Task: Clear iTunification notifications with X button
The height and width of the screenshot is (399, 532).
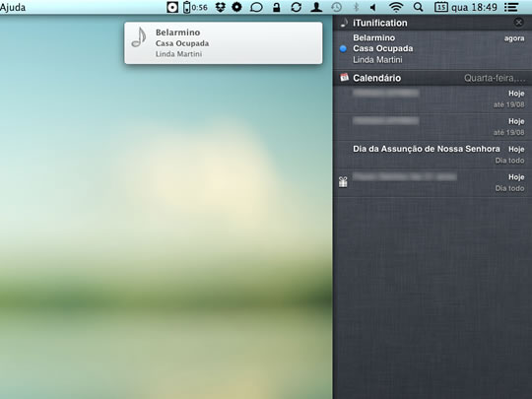Action: (519, 23)
